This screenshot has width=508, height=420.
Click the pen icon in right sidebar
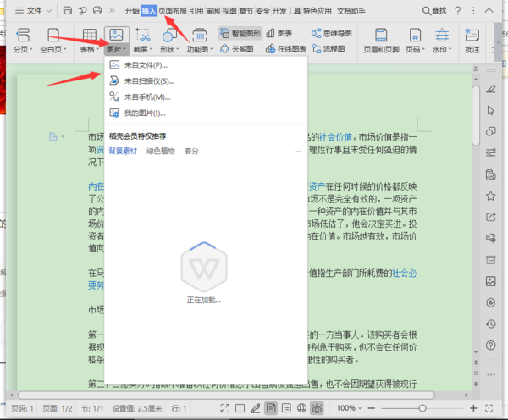coord(491,89)
